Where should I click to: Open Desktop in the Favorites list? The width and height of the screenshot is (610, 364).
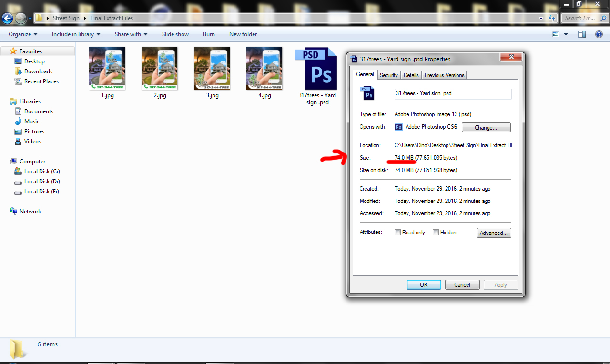click(34, 61)
